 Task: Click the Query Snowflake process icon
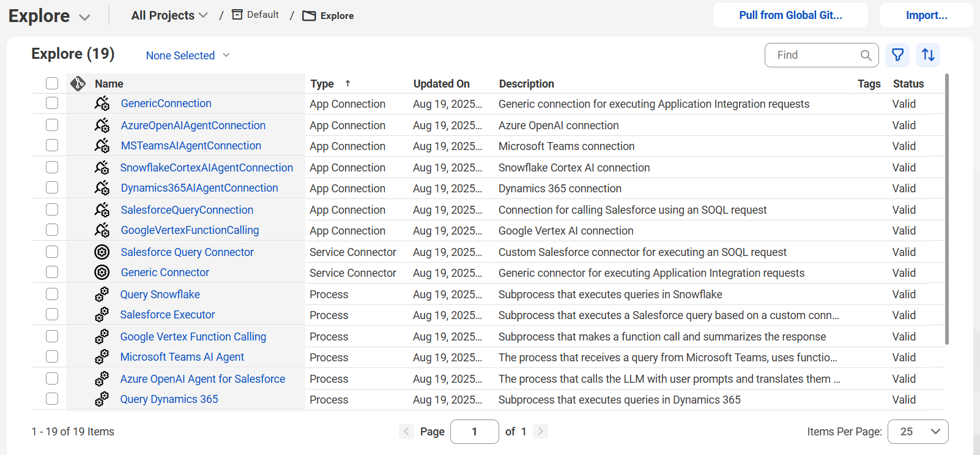(x=102, y=295)
